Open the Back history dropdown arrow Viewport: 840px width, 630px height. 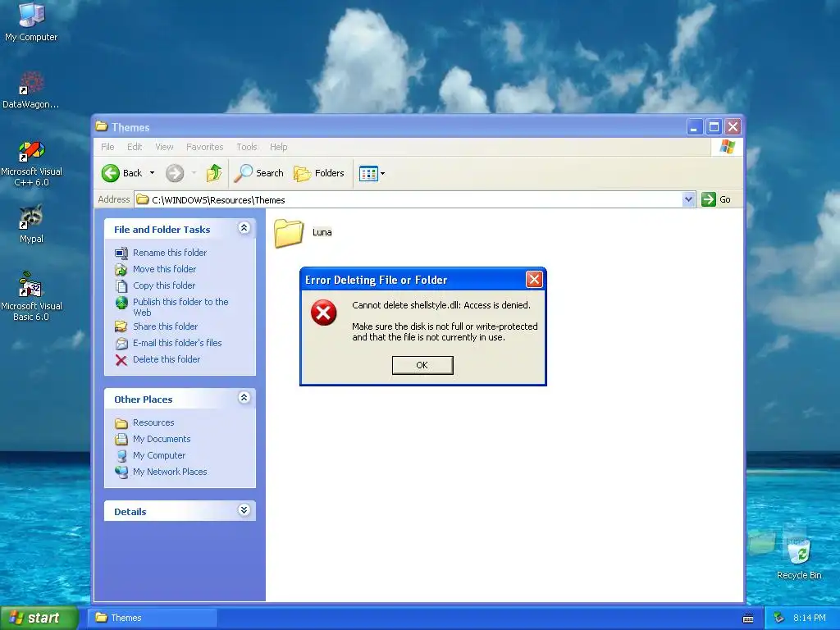point(152,173)
